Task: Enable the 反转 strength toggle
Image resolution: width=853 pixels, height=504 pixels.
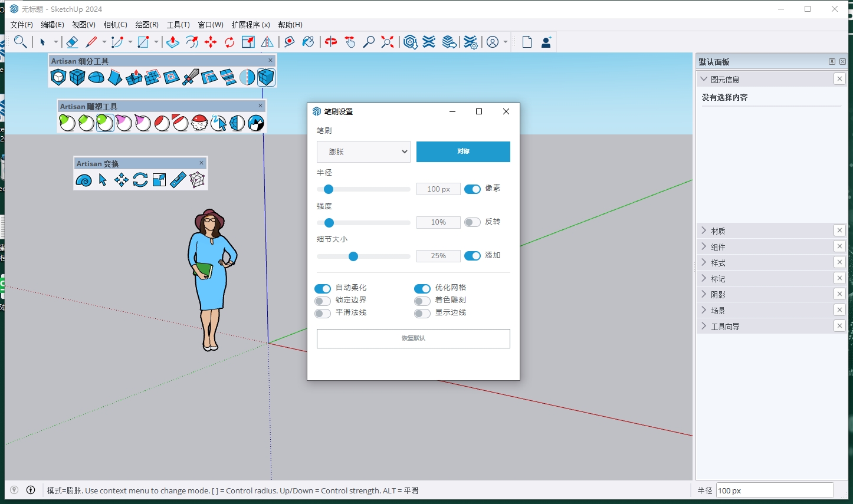Action: pos(472,222)
